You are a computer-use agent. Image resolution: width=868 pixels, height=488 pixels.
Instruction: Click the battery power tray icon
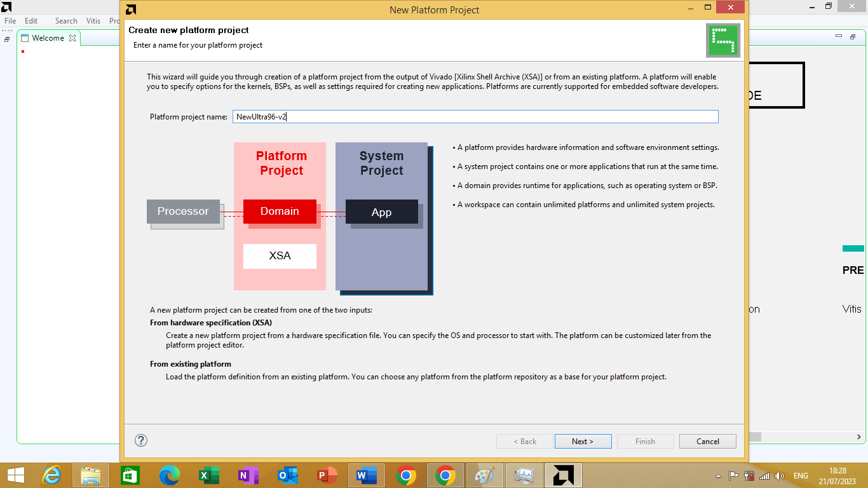tap(749, 475)
